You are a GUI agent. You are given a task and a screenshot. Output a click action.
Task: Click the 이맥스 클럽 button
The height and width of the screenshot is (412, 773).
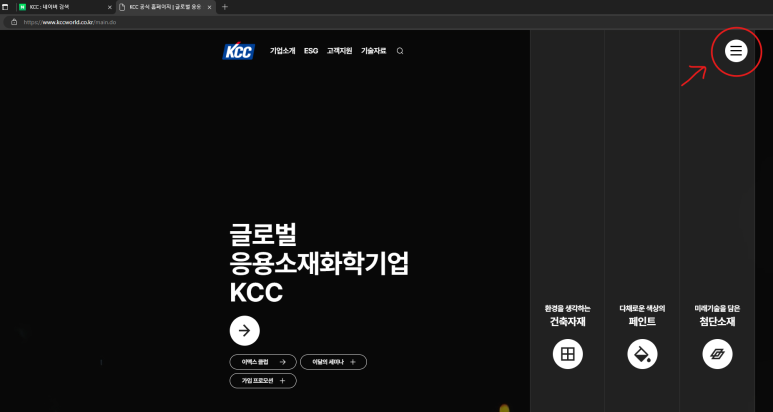pyautogui.click(x=263, y=362)
